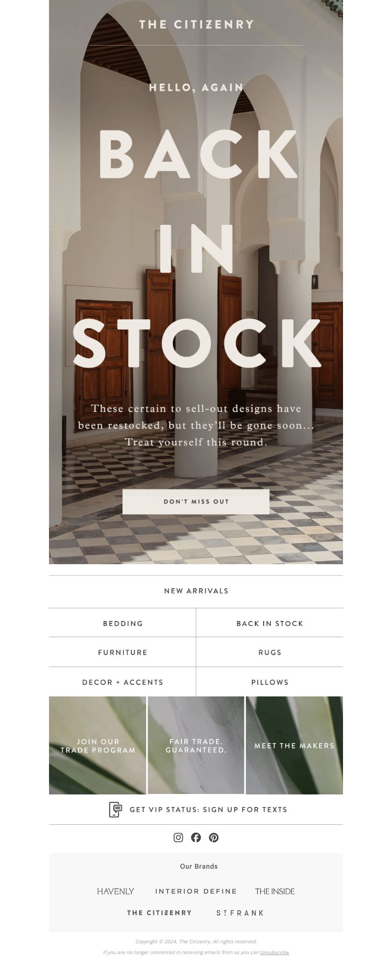Select the Bedding category
The height and width of the screenshot is (980, 392).
pos(122,623)
